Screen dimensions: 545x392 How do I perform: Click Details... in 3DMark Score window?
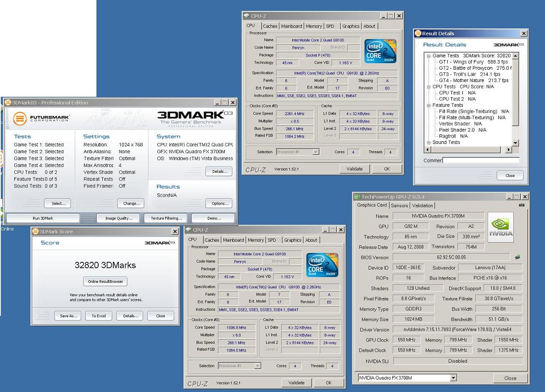[130, 315]
